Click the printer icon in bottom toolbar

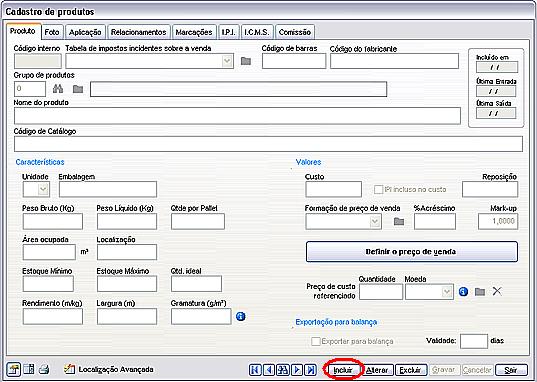pos(44,370)
